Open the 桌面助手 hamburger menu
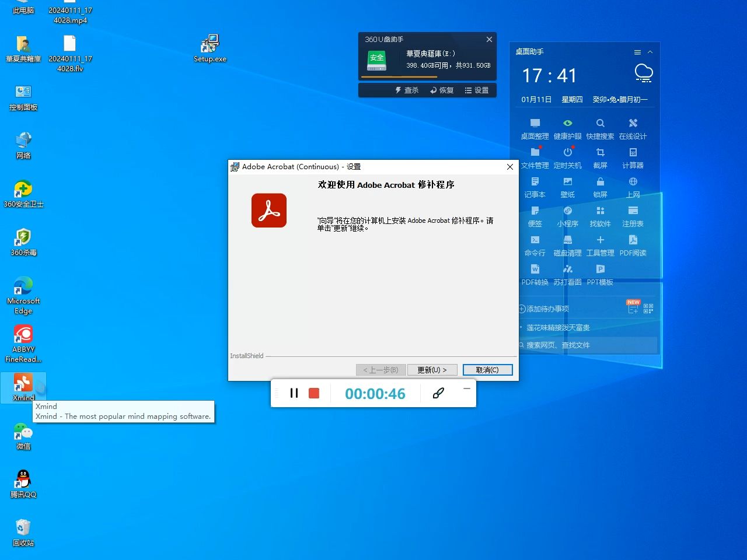747x560 pixels. click(x=637, y=52)
